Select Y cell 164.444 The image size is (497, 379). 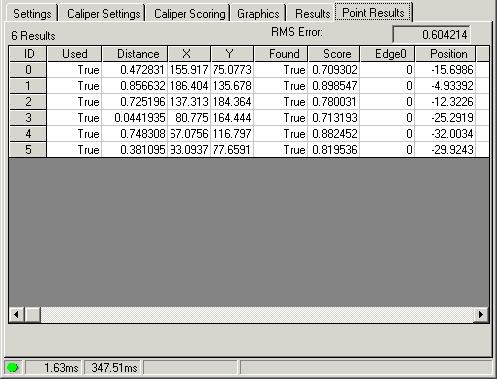pos(232,118)
